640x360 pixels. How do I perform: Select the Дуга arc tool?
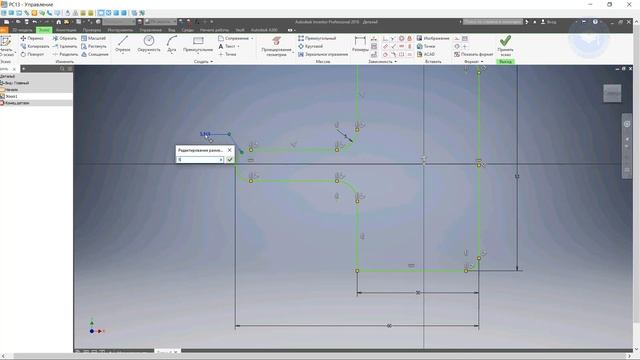171,44
